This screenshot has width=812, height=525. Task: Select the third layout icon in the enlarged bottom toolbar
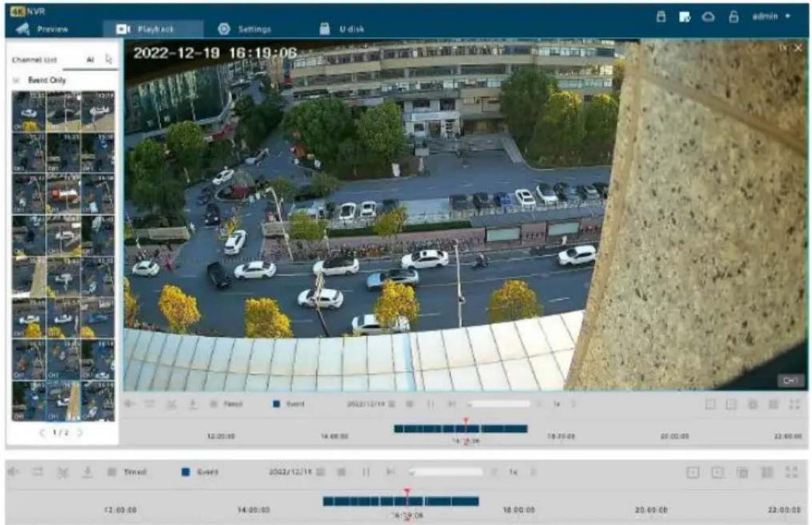[x=743, y=473]
